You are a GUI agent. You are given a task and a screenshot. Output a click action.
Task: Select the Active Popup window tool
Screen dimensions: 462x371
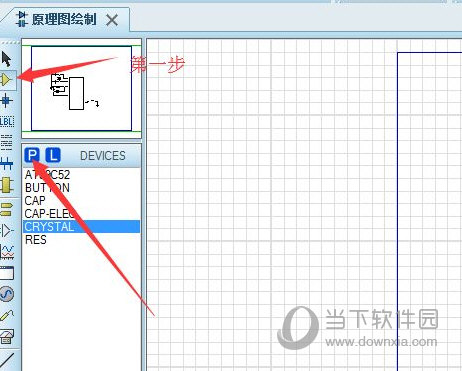pyautogui.click(x=7, y=273)
